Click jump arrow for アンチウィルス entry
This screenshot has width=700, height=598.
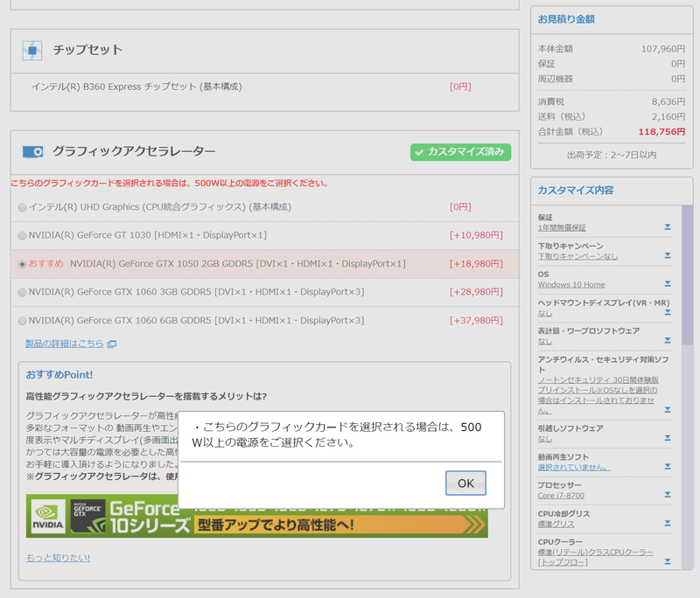click(668, 409)
